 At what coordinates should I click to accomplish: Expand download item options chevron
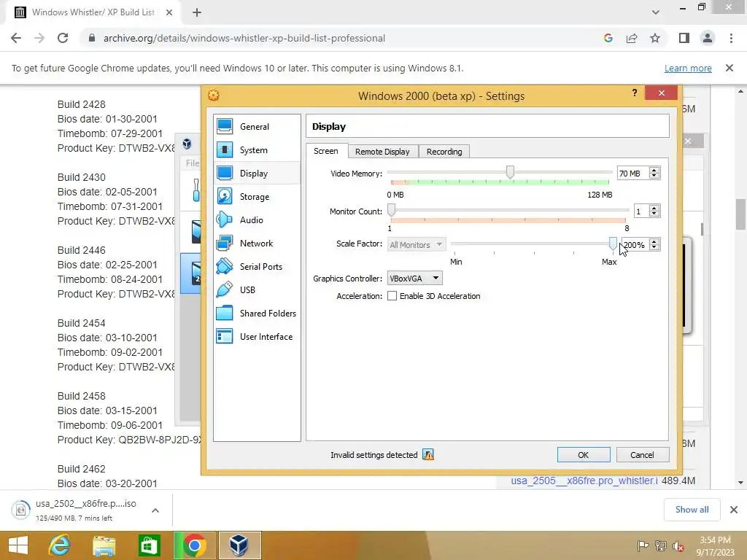pyautogui.click(x=155, y=510)
